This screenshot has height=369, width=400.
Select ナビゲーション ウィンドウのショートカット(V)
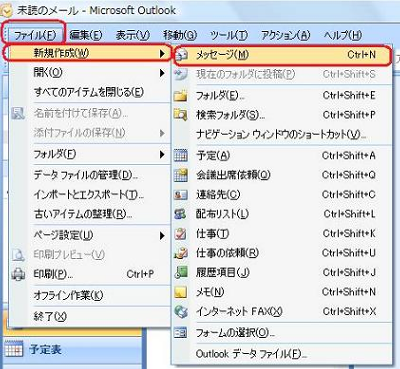281,134
